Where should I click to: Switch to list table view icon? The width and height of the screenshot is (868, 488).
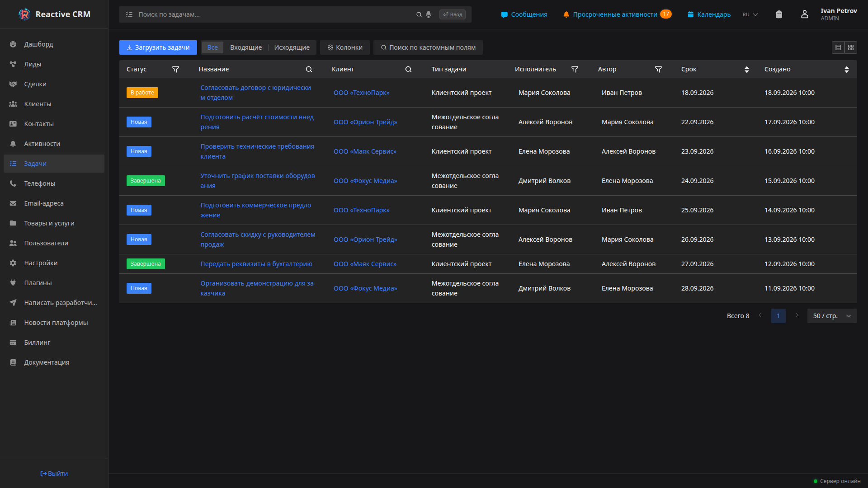pyautogui.click(x=838, y=47)
